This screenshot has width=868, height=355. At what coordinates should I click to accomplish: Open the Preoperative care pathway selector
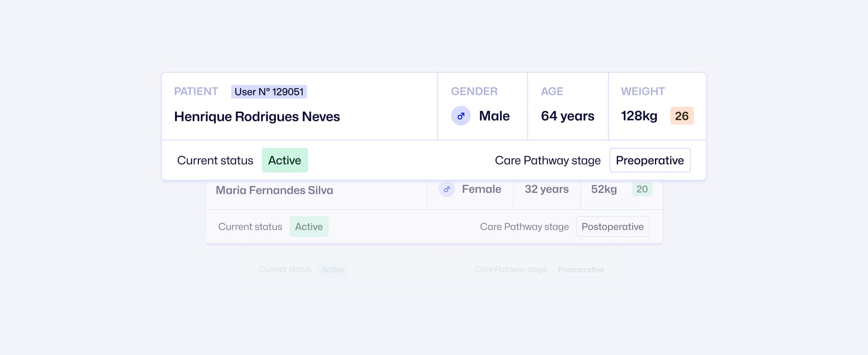click(x=650, y=160)
